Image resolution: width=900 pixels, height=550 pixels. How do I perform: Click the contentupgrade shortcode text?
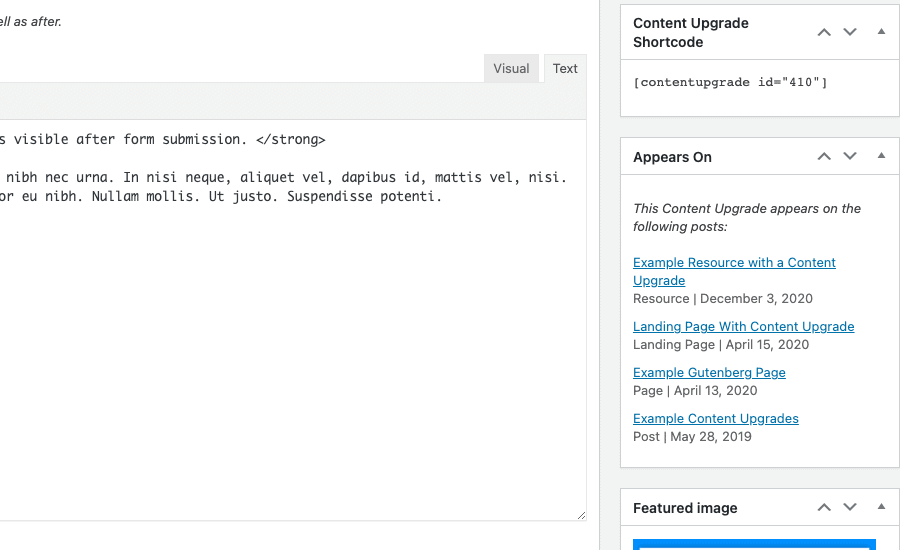[x=730, y=82]
